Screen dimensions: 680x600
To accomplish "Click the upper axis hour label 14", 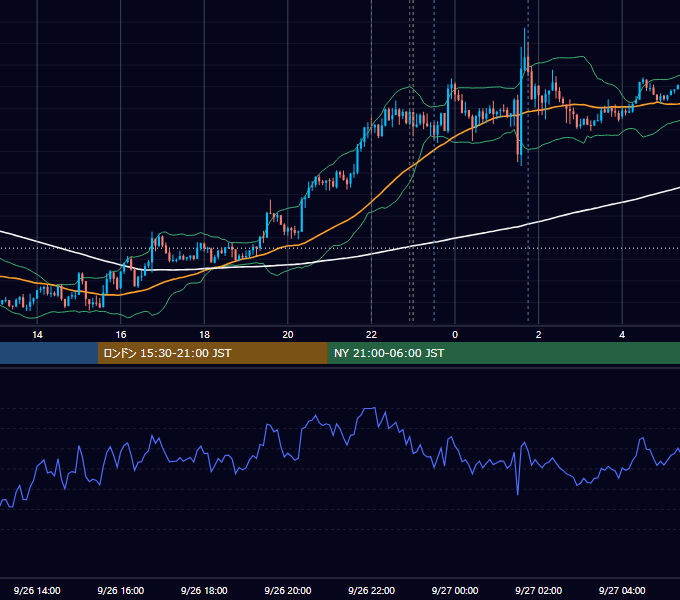I will [37, 335].
